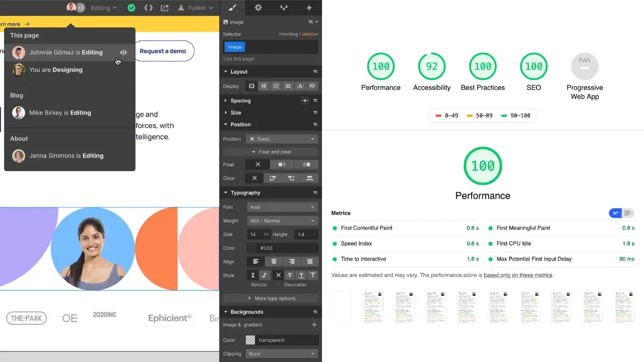Click the Request a demo button
The height and width of the screenshot is (362, 644).
pos(164,51)
